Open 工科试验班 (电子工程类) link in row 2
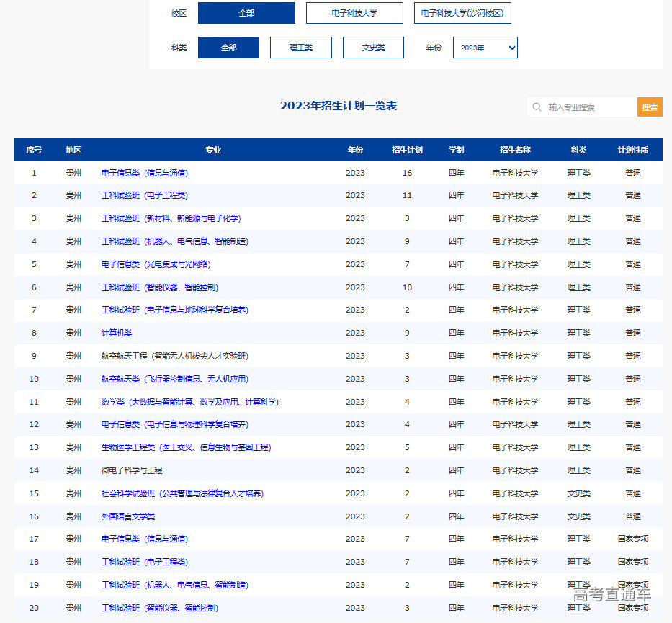The height and width of the screenshot is (623, 672). tap(145, 195)
